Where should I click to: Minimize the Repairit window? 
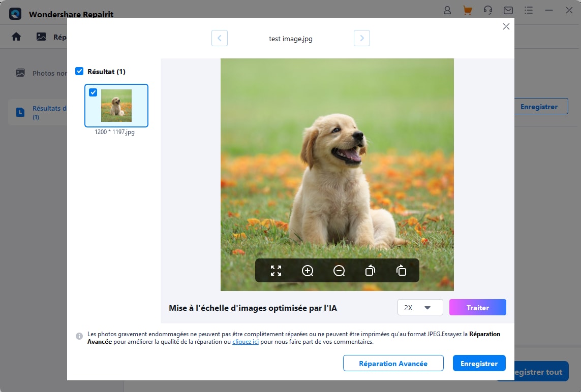pyautogui.click(x=549, y=10)
